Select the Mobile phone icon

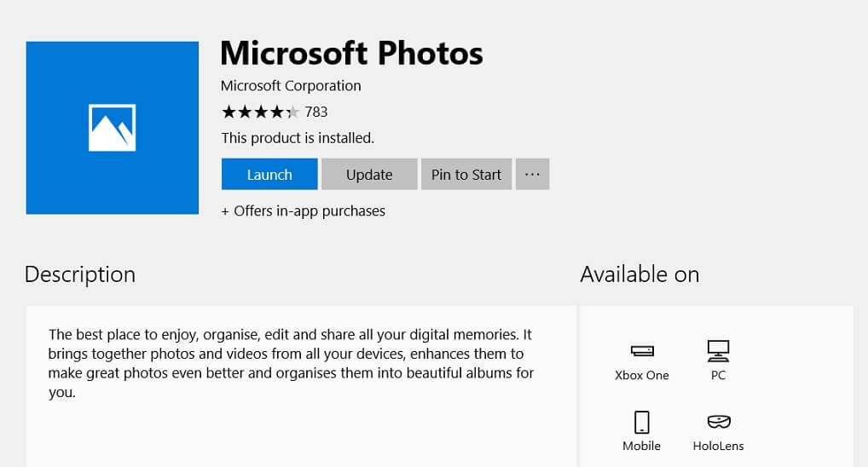[641, 422]
